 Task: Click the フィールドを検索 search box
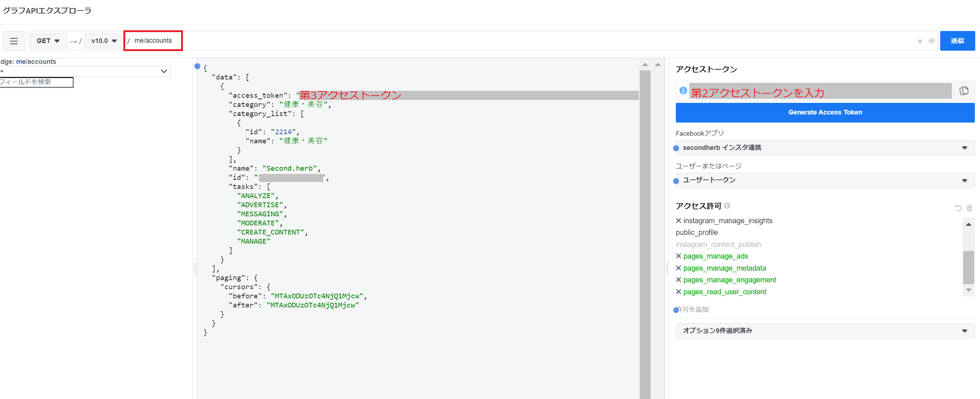(36, 82)
